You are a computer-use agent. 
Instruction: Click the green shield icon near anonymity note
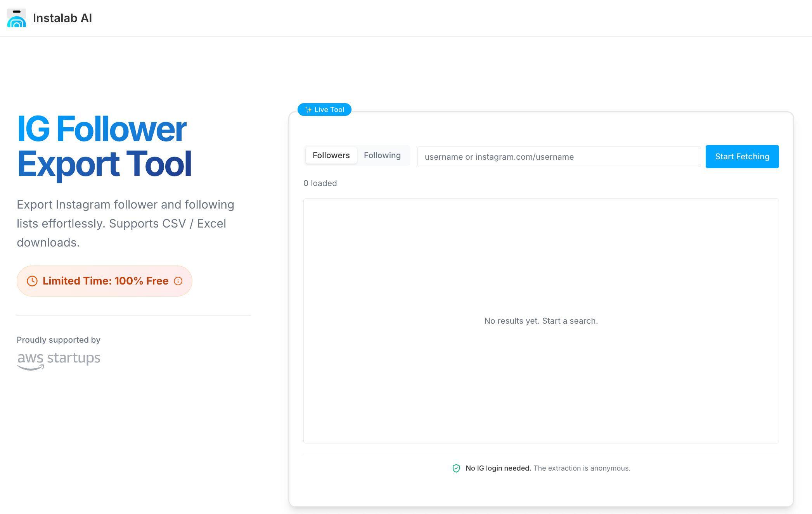456,468
